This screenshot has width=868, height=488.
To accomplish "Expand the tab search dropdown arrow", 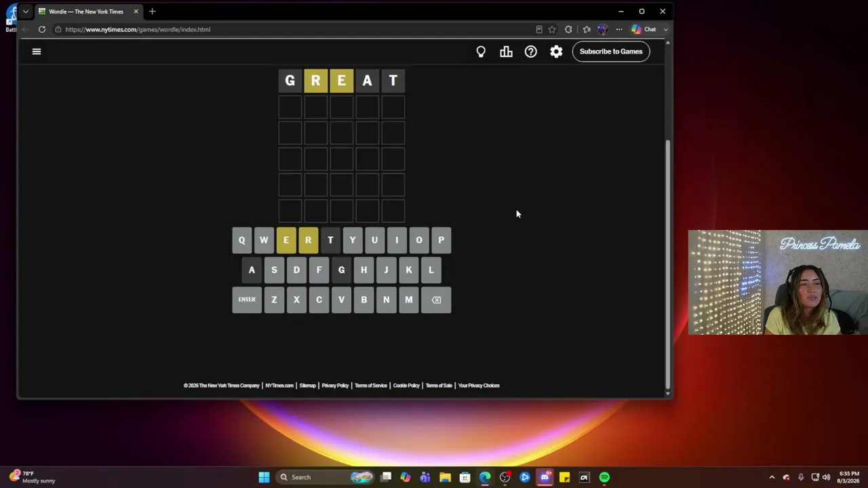I will pos(25,12).
